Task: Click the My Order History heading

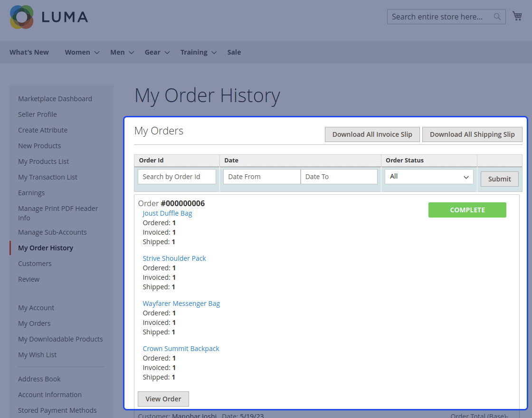Action: click(207, 95)
